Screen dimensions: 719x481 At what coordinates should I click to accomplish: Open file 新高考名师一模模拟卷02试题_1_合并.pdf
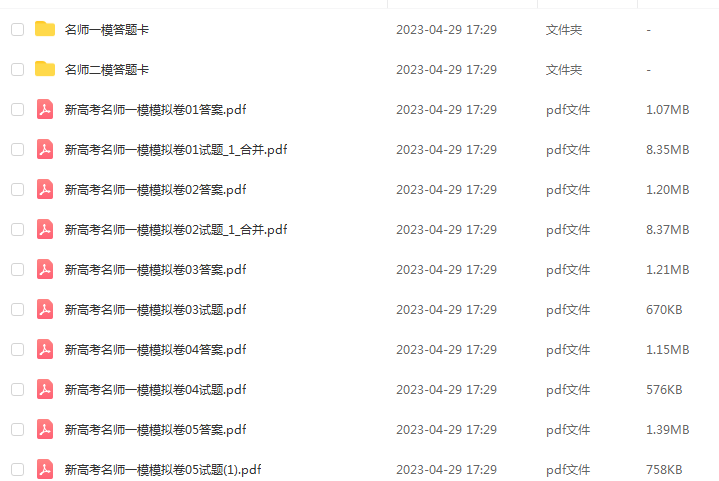(x=176, y=229)
